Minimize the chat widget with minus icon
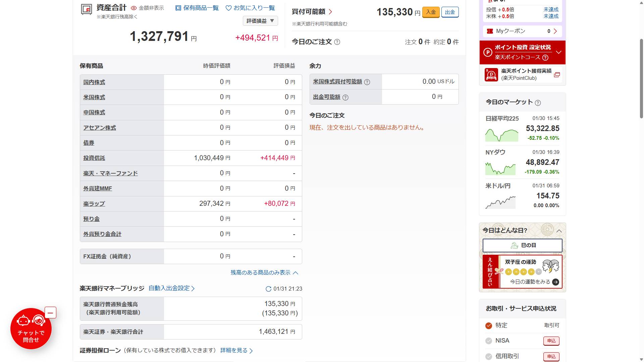The width and height of the screenshot is (644, 362). (x=50, y=313)
